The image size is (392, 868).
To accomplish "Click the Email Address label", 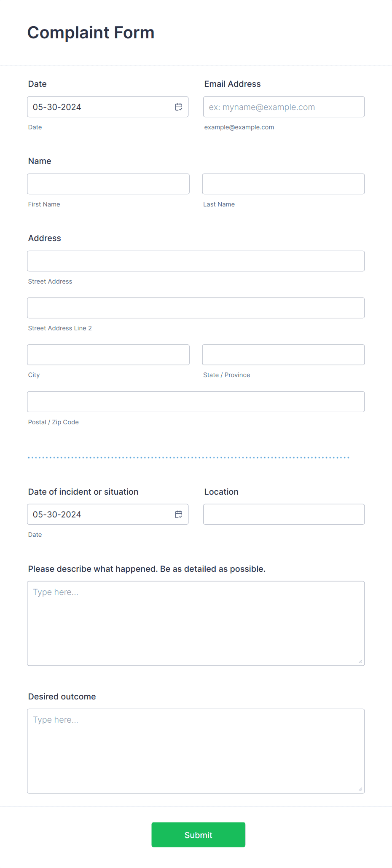I will (233, 84).
